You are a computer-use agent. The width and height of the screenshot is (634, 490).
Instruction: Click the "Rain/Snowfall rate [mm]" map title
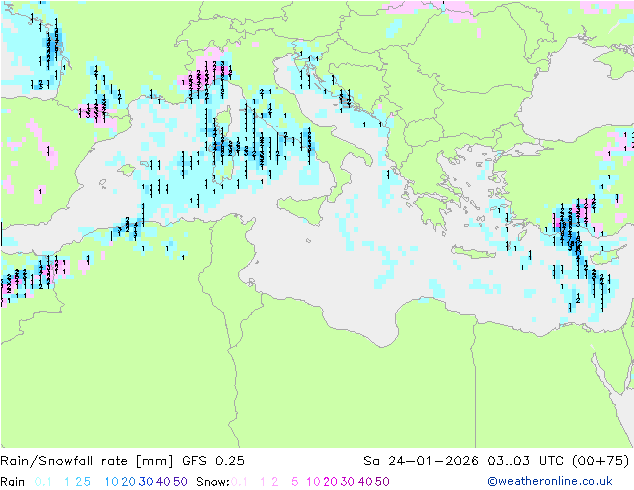pyautogui.click(x=87, y=461)
